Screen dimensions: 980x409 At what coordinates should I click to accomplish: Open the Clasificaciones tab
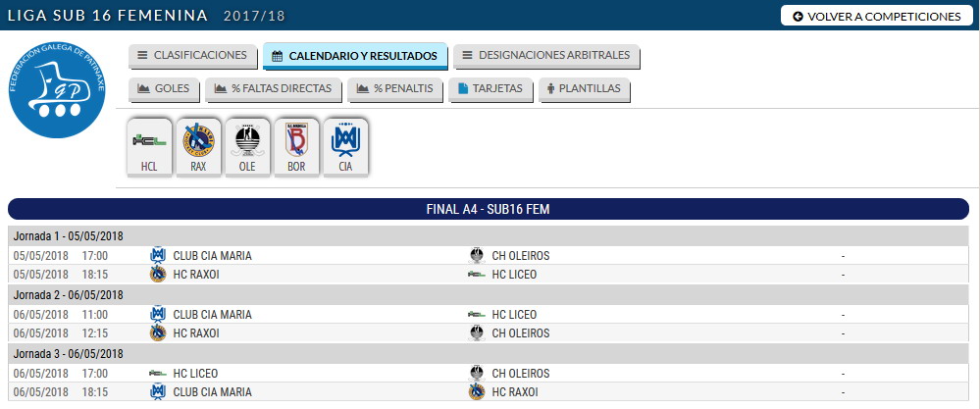point(193,56)
